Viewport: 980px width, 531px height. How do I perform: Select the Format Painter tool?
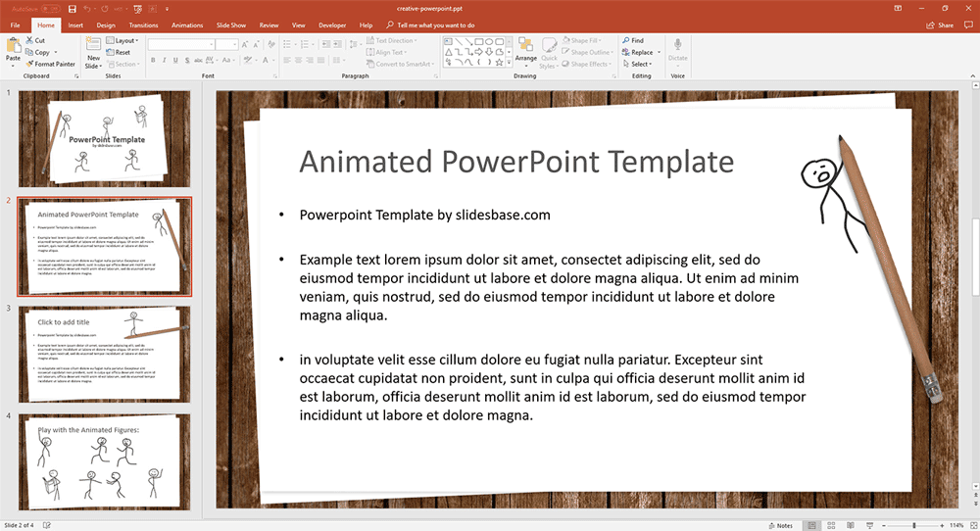pos(50,64)
